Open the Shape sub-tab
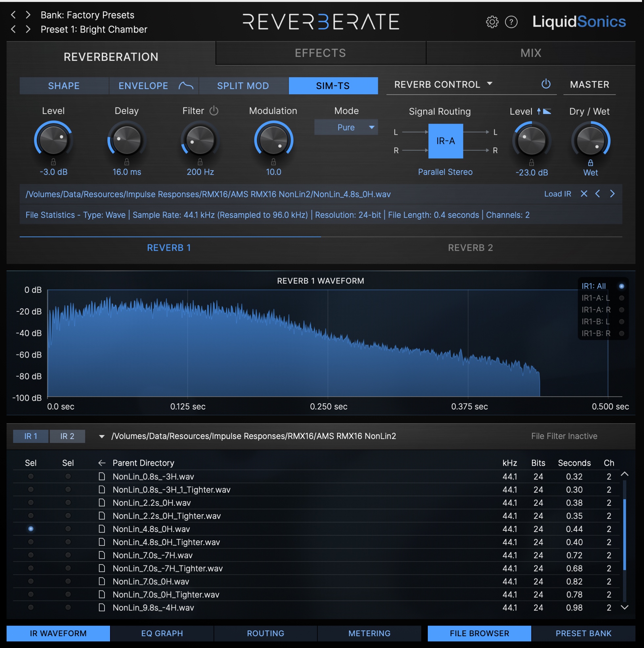Image resolution: width=644 pixels, height=648 pixels. click(x=64, y=86)
